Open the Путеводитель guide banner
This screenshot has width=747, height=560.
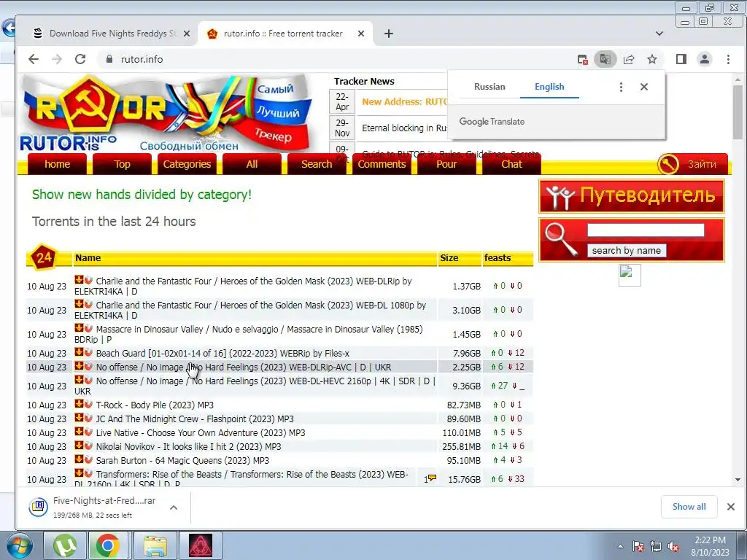[x=632, y=195]
